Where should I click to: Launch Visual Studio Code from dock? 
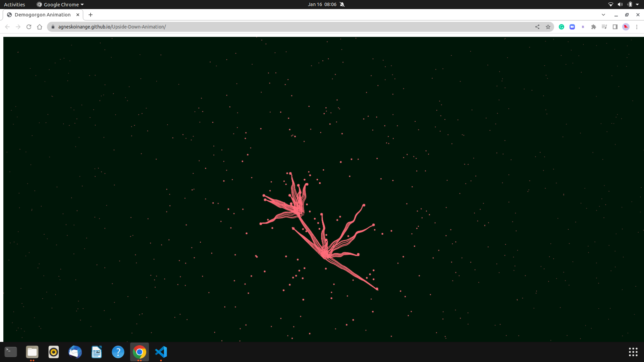161,352
